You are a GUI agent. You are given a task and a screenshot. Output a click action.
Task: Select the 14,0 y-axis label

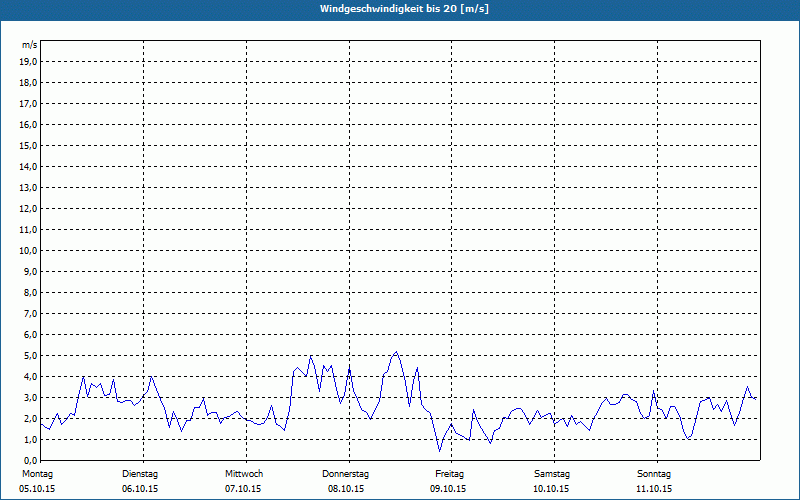pos(28,166)
